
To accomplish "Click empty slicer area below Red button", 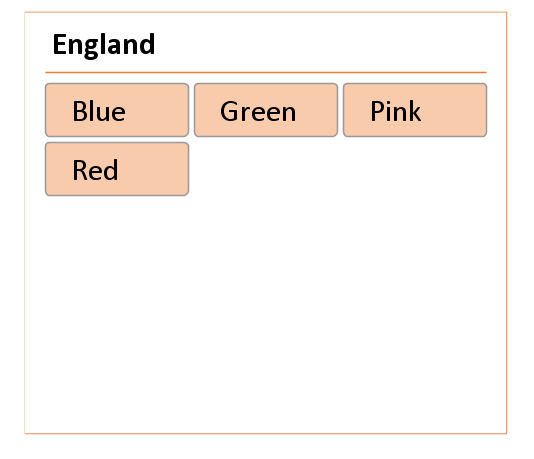I will (x=266, y=313).
